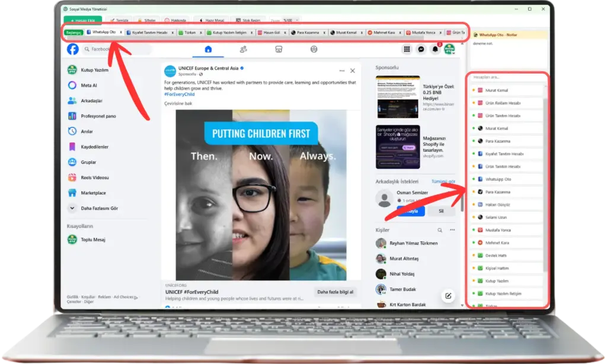Open the Groups icon in Facebook top bar
607x364 pixels.
pyautogui.click(x=314, y=49)
